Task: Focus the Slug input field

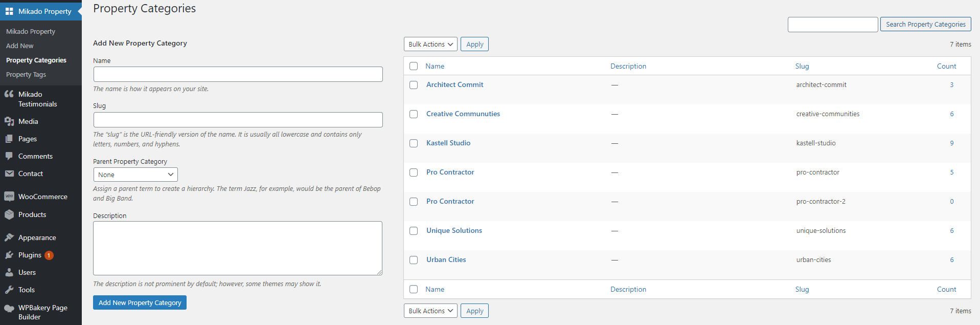Action: pyautogui.click(x=238, y=120)
